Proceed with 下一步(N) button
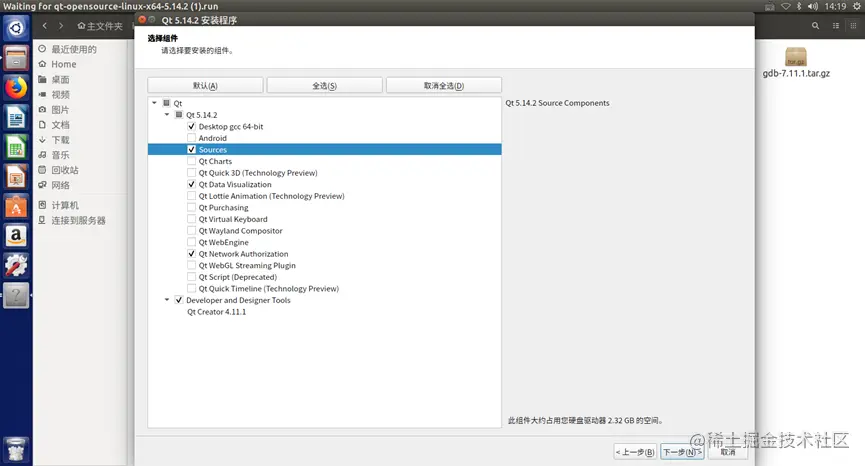This screenshot has width=865, height=466. point(682,452)
